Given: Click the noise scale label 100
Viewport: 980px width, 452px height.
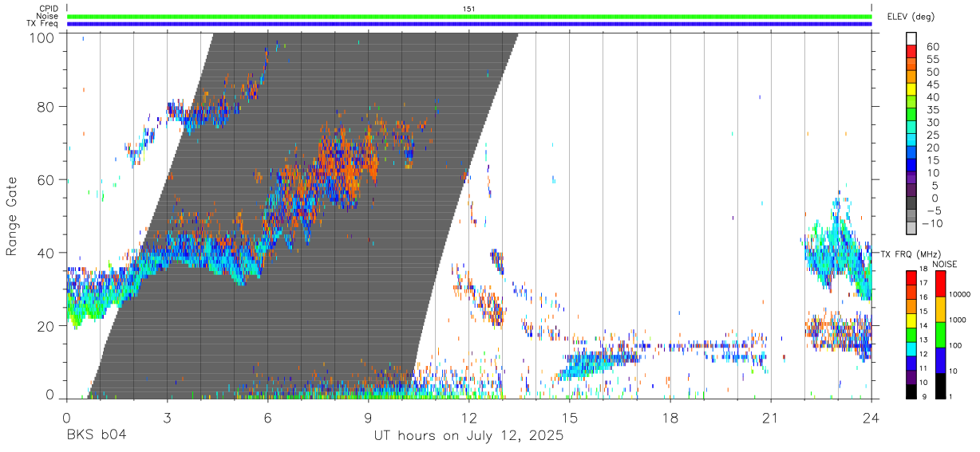Looking at the screenshot, I should (957, 345).
